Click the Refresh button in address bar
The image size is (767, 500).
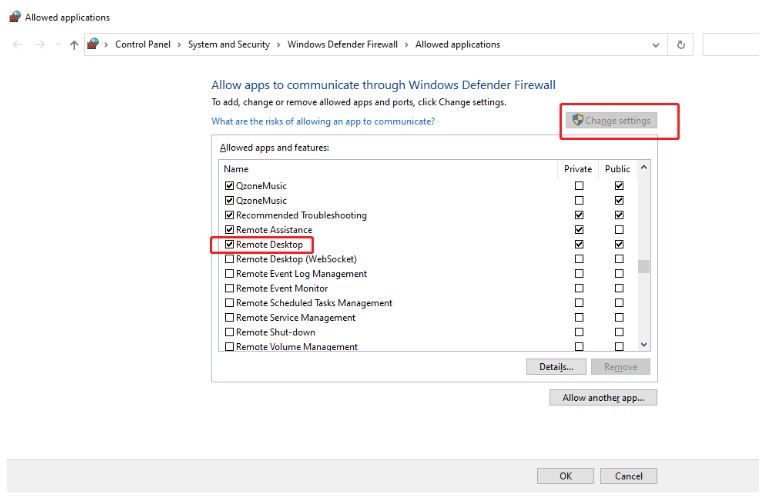pyautogui.click(x=681, y=45)
